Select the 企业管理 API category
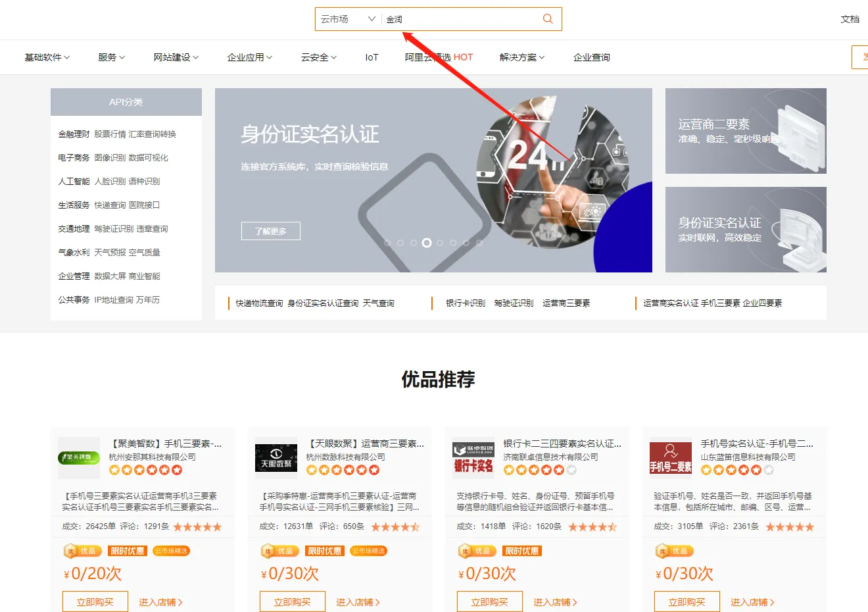Screen dimensions: 868x612 pyautogui.click(x=74, y=276)
